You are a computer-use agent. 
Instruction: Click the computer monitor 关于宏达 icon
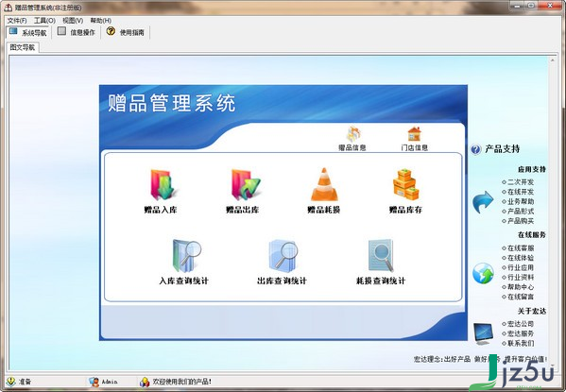click(483, 333)
